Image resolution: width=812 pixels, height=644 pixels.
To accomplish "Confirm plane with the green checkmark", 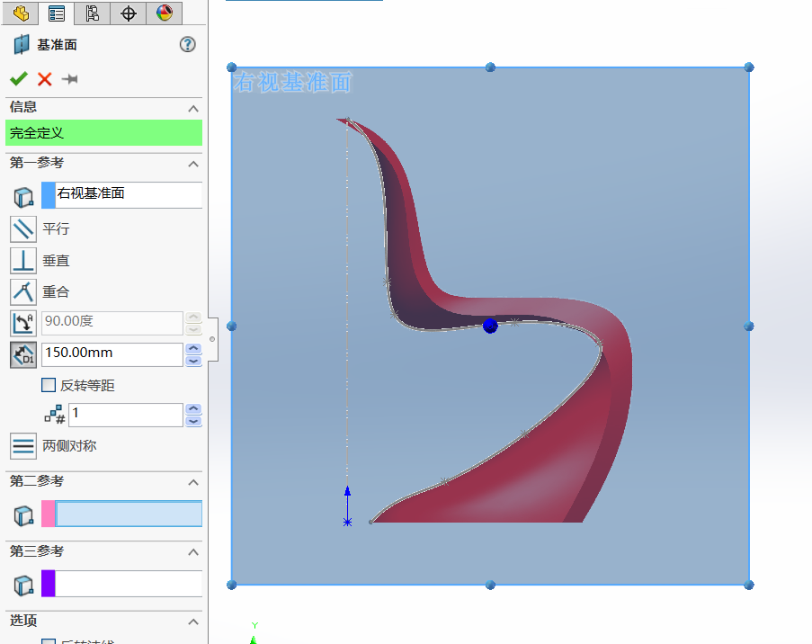I will click(19, 79).
